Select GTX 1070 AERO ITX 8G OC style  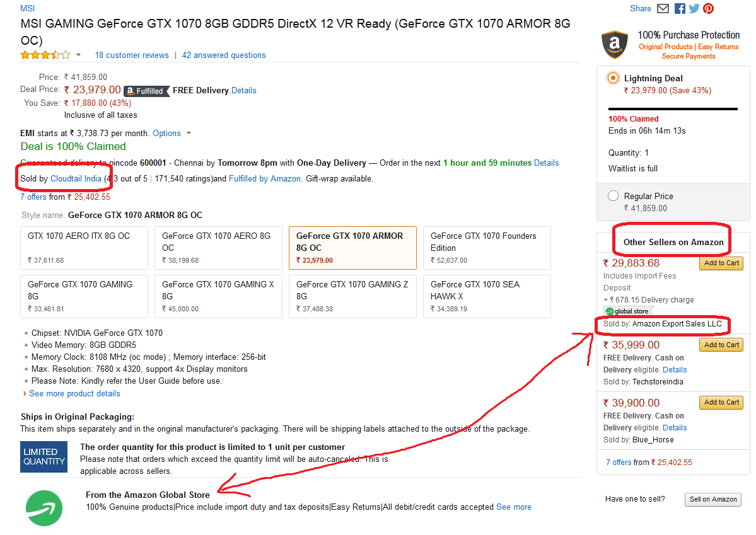84,248
